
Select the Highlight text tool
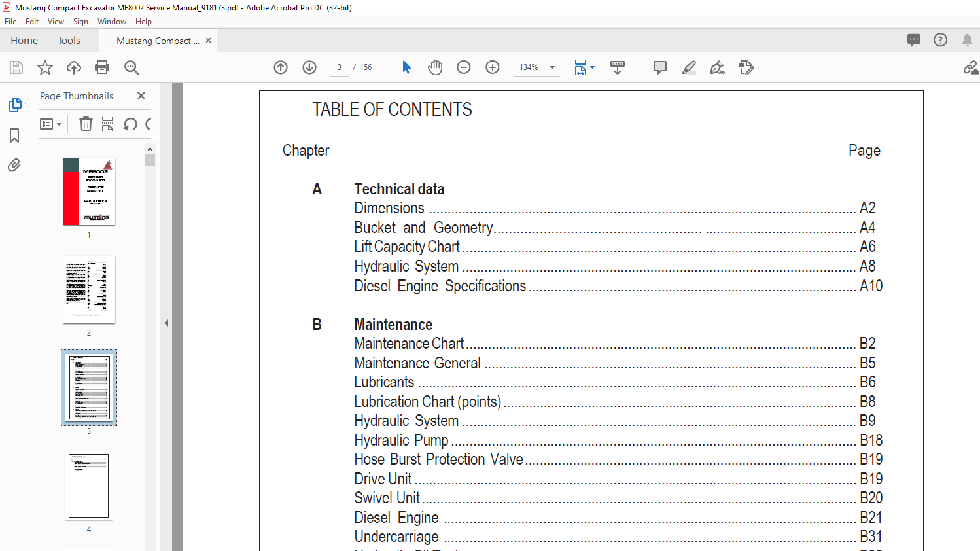coord(689,67)
